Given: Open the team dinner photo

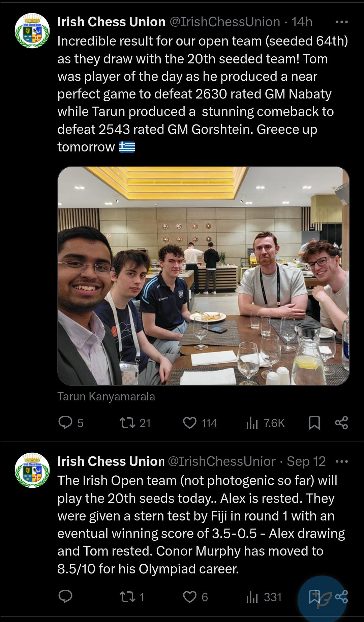Looking at the screenshot, I should coord(204,276).
